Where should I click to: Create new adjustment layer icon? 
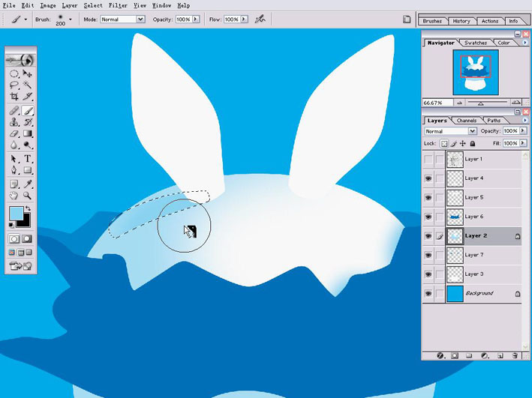pos(485,355)
